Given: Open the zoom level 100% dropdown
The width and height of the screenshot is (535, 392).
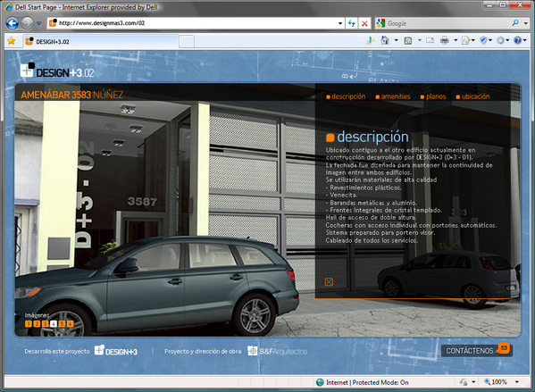Looking at the screenshot, I should (x=517, y=382).
